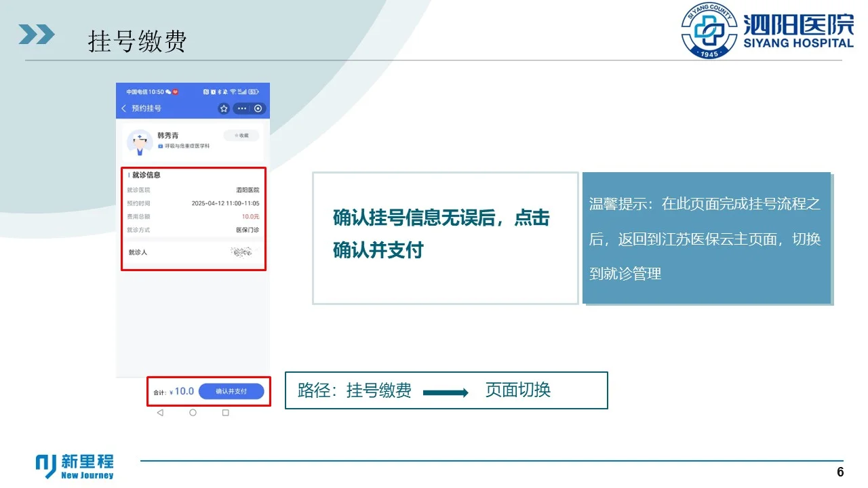
Task: Open the Android recent apps square button
Action: point(226,412)
